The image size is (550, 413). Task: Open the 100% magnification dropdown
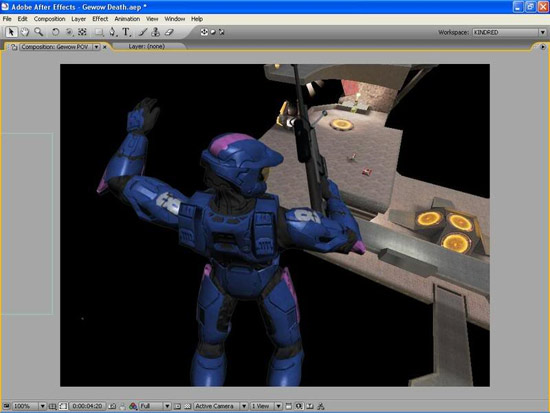pyautogui.click(x=29, y=406)
